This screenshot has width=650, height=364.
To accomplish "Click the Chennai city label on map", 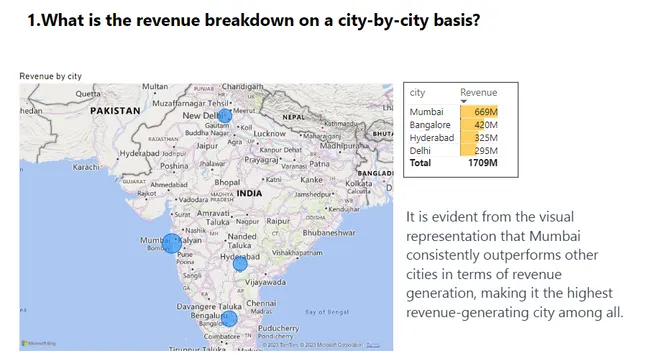I will pyautogui.click(x=261, y=303).
